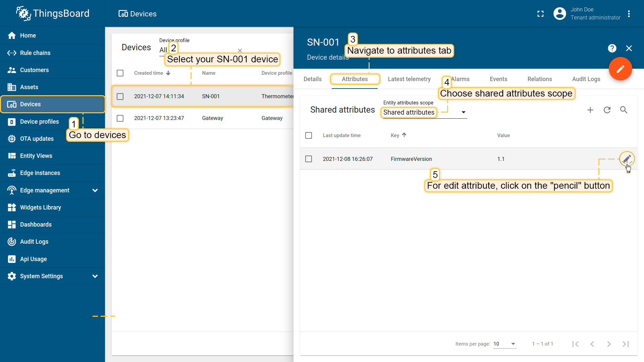The image size is (644, 362).
Task: Select the SN-001 device row checkbox
Action: pos(120,97)
